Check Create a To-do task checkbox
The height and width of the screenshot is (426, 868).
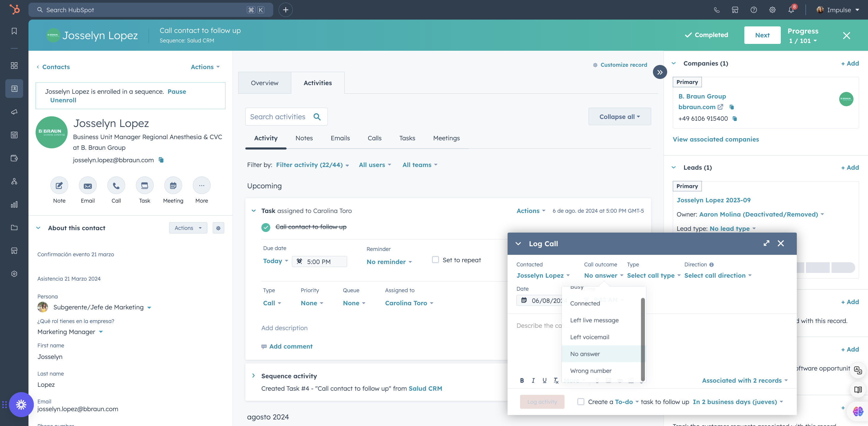click(x=581, y=402)
